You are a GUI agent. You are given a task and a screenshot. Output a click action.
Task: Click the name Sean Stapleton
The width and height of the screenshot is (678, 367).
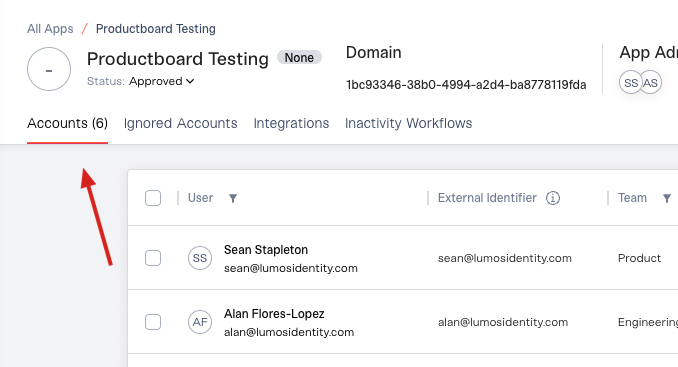coord(266,250)
